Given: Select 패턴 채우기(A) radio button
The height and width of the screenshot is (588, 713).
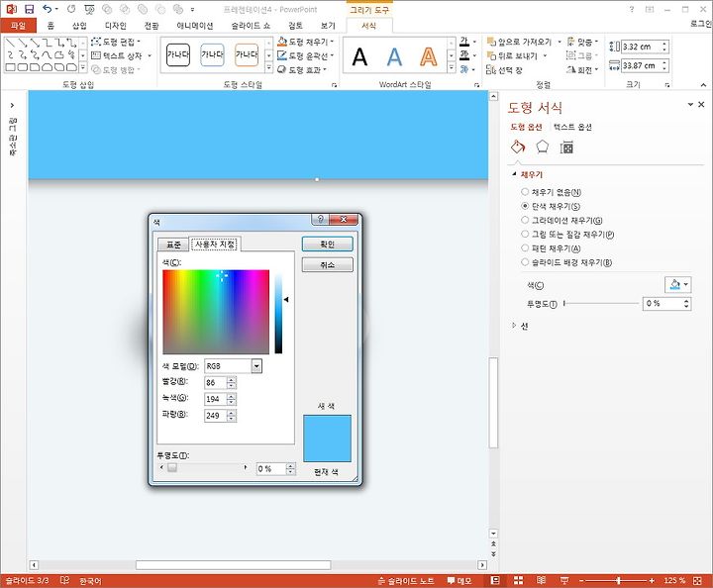Looking at the screenshot, I should 525,248.
